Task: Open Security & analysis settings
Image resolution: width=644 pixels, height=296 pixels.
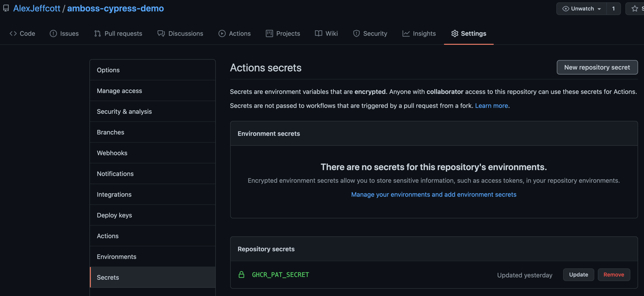Action: [x=153, y=111]
